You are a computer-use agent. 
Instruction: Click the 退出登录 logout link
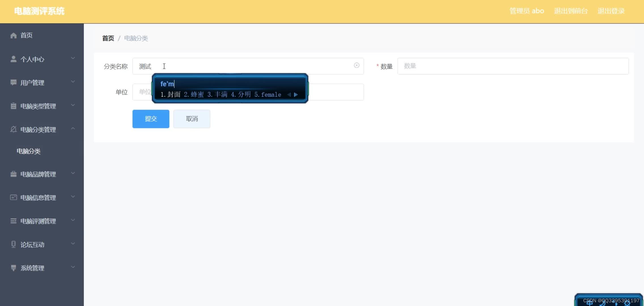[x=611, y=11]
